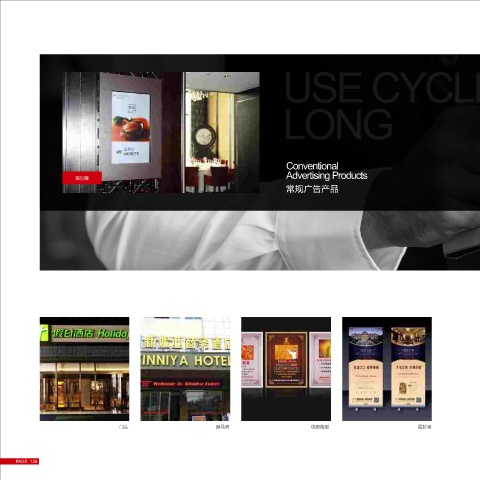This screenshot has height=480, width=480.
Task: Click the food poster on digital screen
Action: click(x=130, y=127)
